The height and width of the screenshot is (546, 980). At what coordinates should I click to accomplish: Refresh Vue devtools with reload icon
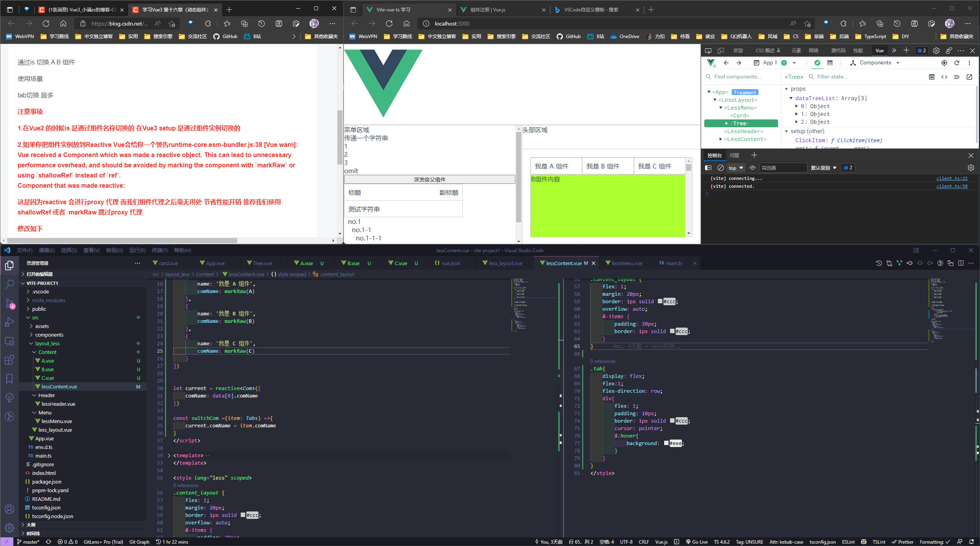(x=957, y=63)
